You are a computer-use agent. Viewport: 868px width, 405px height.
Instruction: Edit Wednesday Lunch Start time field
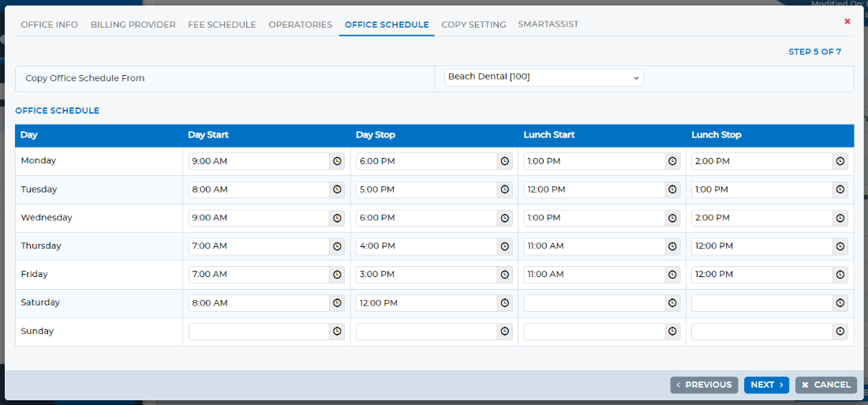594,219
